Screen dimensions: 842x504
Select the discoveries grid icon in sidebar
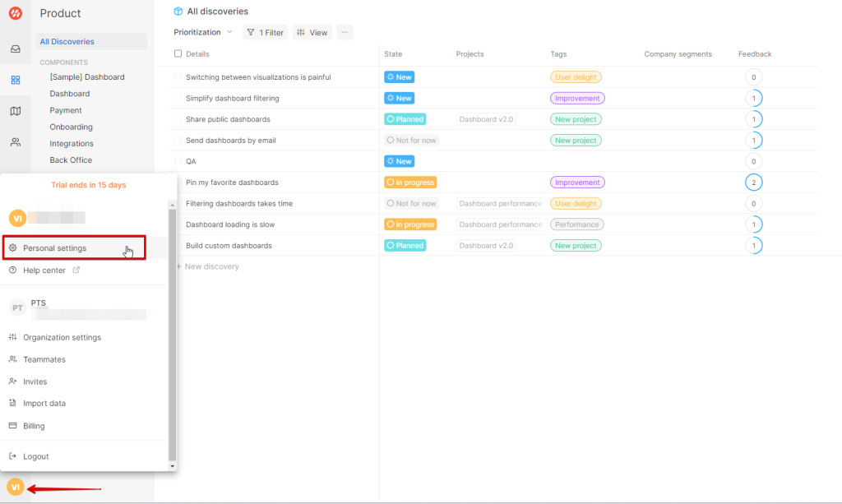tap(15, 80)
